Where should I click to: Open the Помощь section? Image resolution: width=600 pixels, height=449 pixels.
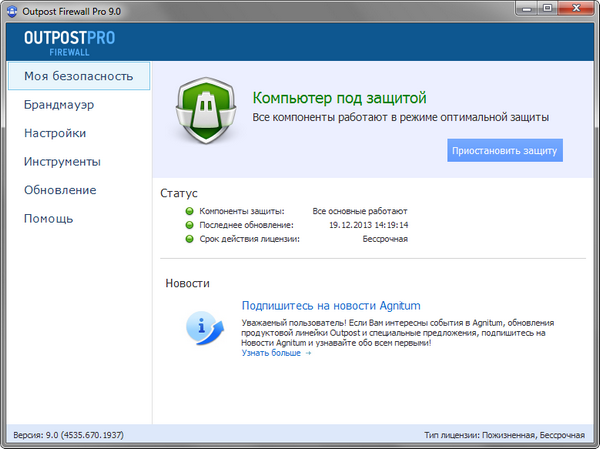coord(49,219)
